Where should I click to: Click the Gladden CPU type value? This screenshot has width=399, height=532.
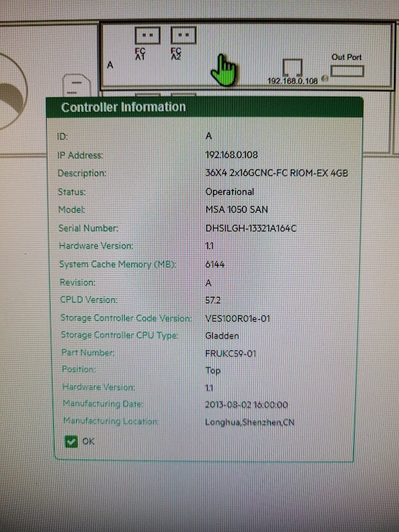pyautogui.click(x=222, y=335)
